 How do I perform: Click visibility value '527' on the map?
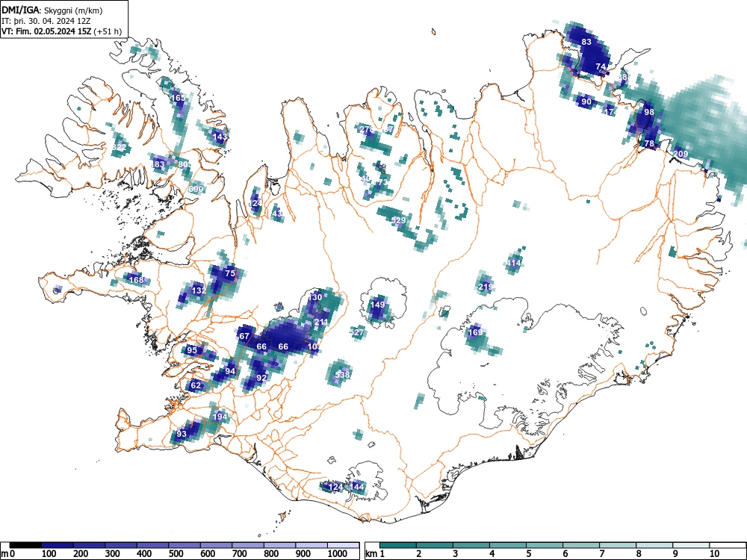pyautogui.click(x=356, y=332)
